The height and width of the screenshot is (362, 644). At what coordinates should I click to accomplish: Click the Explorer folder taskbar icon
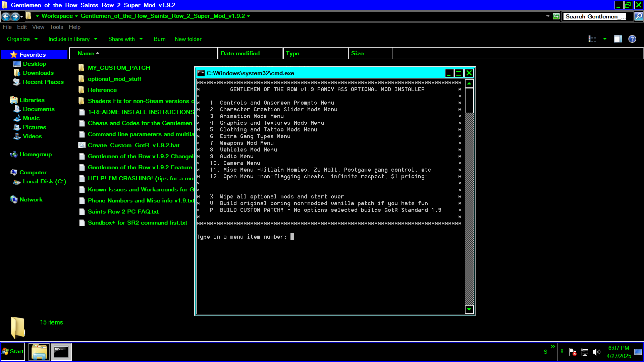[x=39, y=352]
